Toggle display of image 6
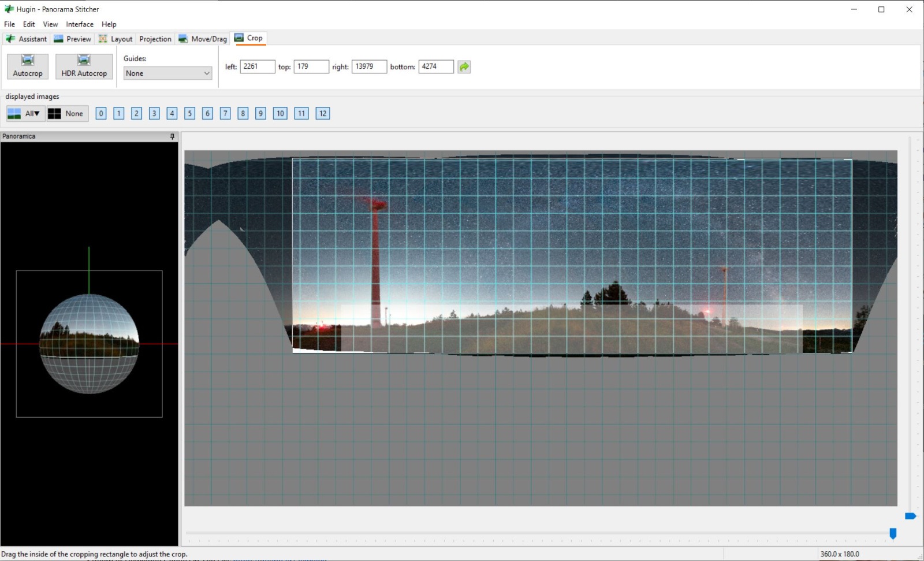 (208, 114)
